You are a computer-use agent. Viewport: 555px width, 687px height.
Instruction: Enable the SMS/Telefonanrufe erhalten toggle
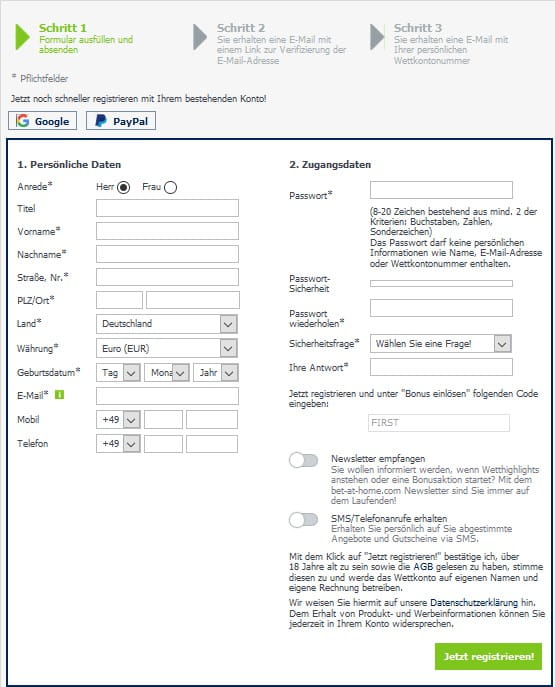(304, 520)
